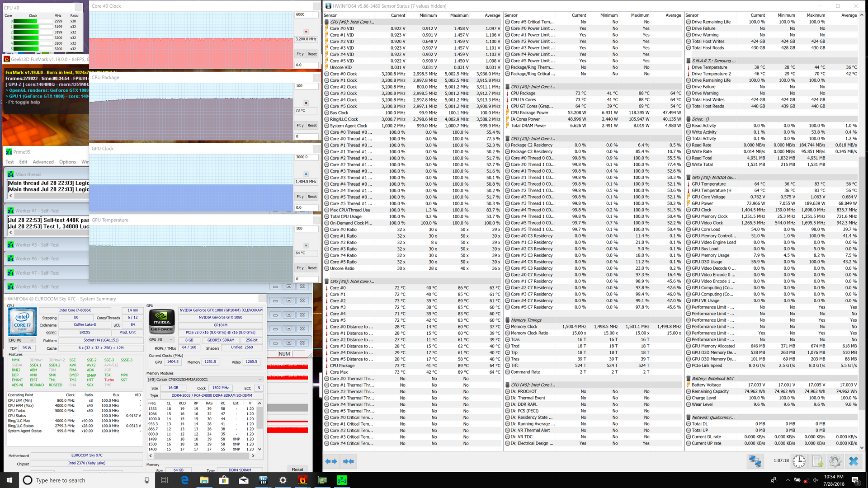Open FurMark from the taskbar

302,480
